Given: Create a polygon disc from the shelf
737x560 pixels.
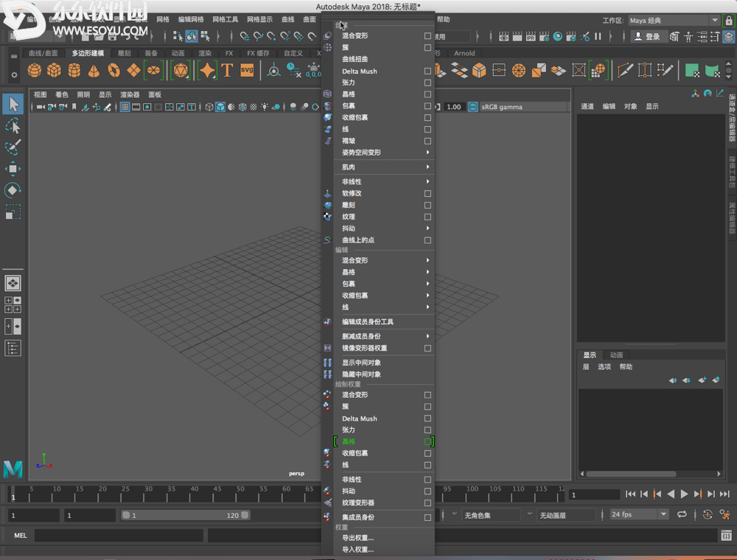Looking at the screenshot, I should [x=154, y=70].
